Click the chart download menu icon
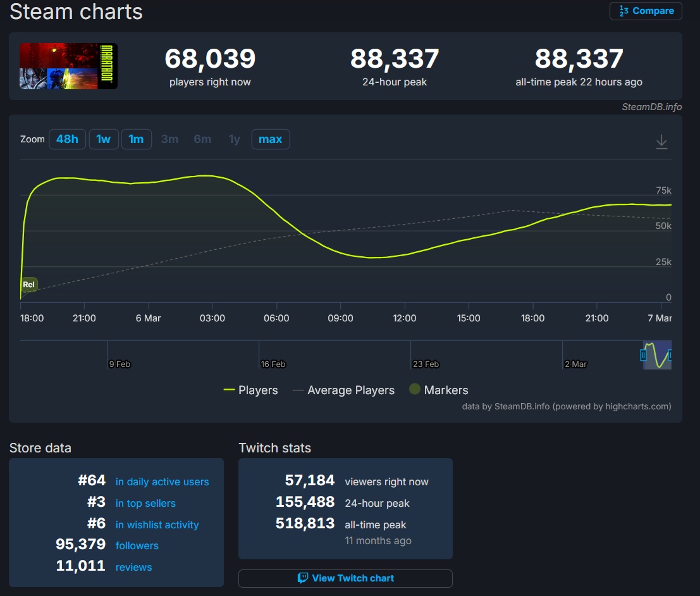Image resolution: width=700 pixels, height=596 pixels. click(x=661, y=142)
